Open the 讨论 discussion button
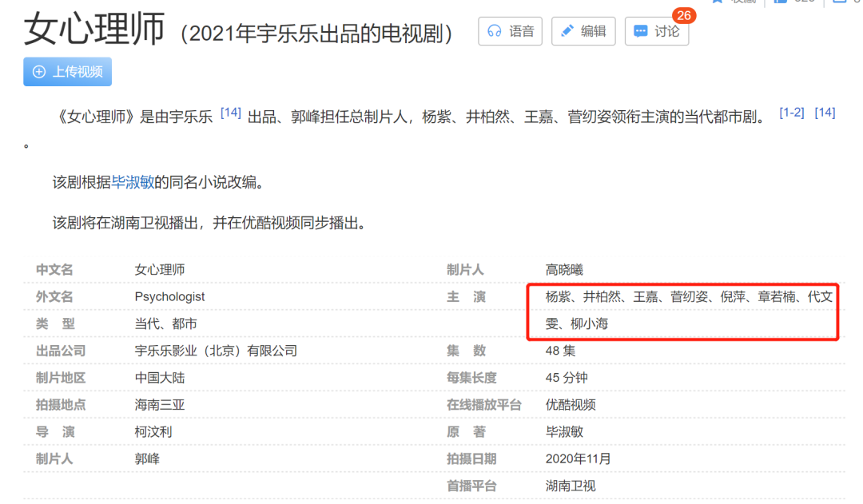This screenshot has height=504, width=863. [x=657, y=31]
